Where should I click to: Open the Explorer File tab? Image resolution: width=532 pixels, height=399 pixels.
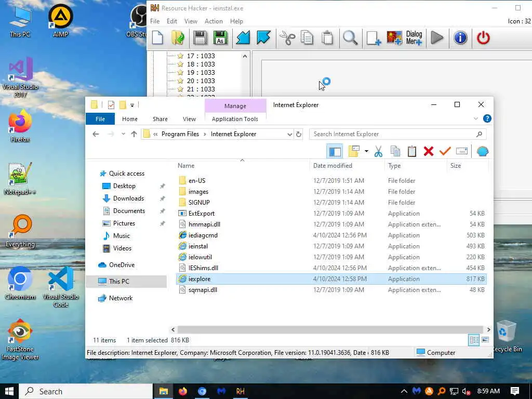pyautogui.click(x=100, y=119)
